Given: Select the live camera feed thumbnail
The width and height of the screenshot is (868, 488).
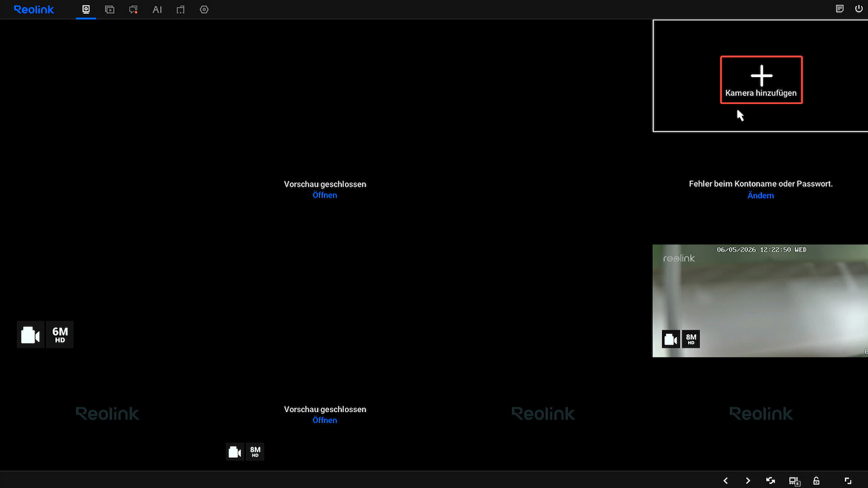Looking at the screenshot, I should pyautogui.click(x=760, y=301).
